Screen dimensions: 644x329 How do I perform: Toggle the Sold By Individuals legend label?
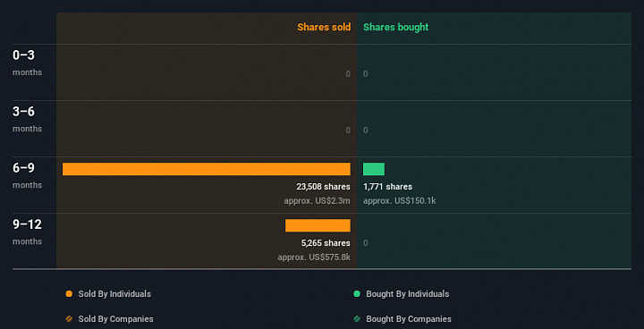tap(114, 294)
